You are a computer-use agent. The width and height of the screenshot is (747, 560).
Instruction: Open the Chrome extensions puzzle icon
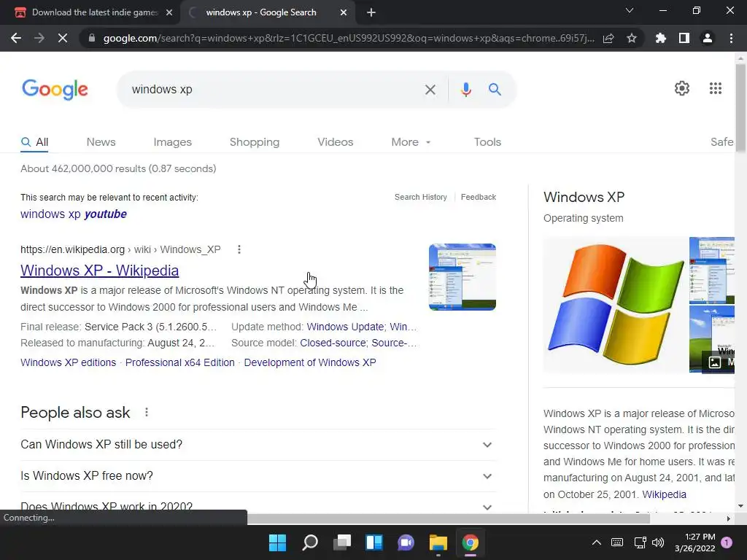(x=661, y=38)
